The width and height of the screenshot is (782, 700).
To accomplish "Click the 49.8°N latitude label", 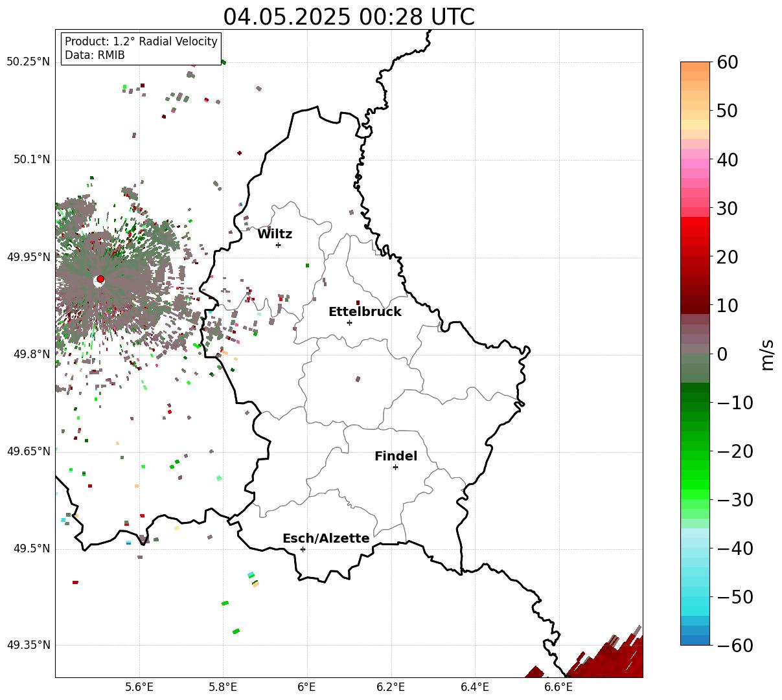I will click(31, 354).
